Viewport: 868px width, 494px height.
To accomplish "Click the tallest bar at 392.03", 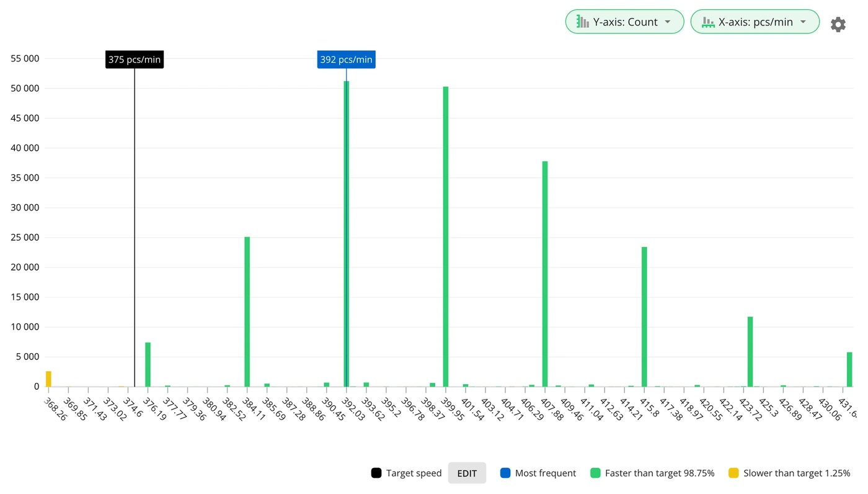I will click(x=347, y=234).
